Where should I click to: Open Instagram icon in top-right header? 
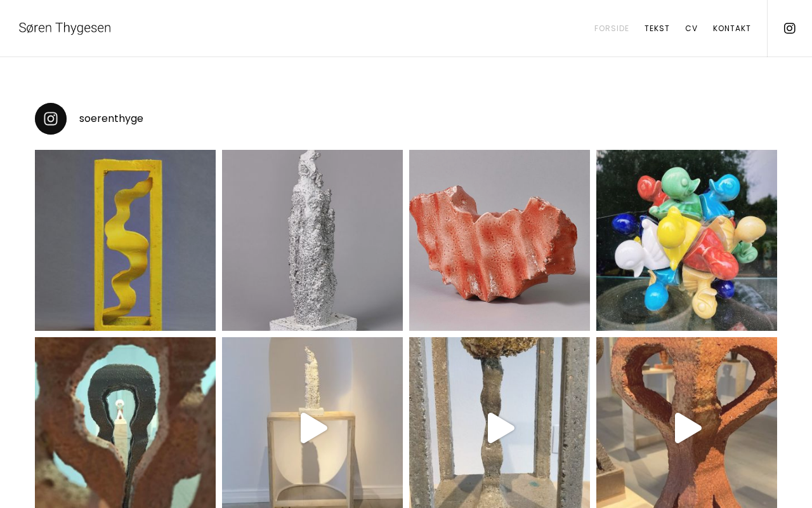(x=789, y=28)
